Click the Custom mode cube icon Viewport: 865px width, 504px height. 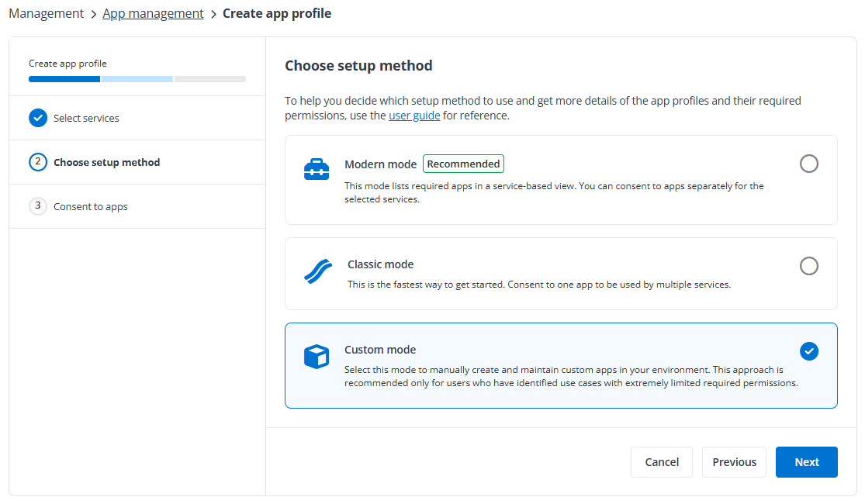point(317,357)
